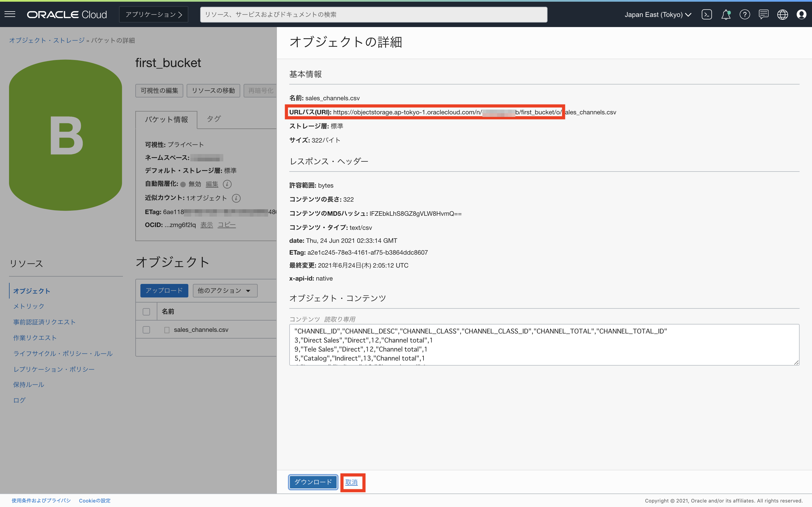Launch Cloud Shell from the header
812x507 pixels.
[707, 14]
